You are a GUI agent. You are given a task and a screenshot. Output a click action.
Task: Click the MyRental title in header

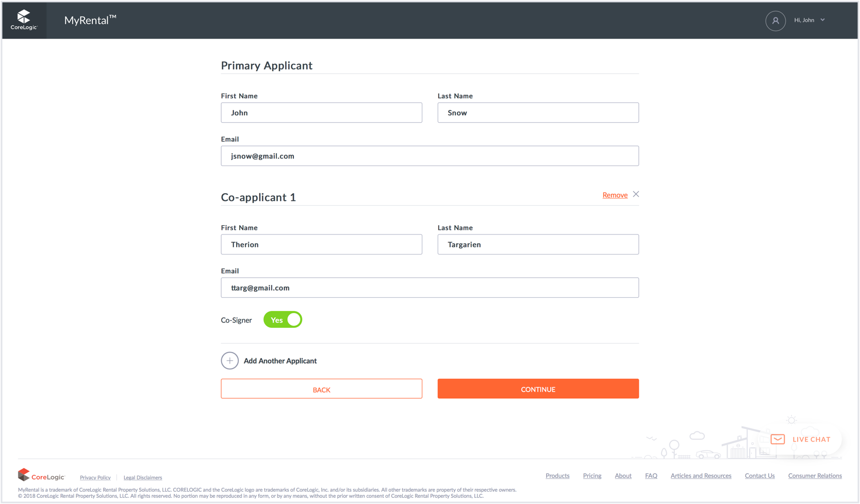[x=90, y=20]
